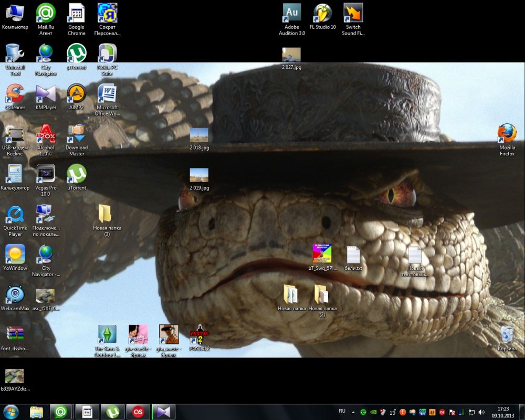Select the b339AYZdiz image file
Viewport: 525px width, 420px height.
pos(15,379)
